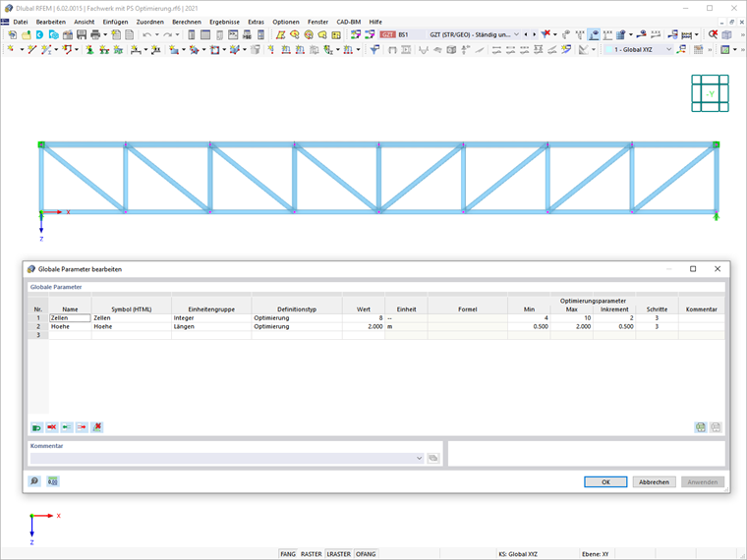Insert a new row in the parameter table
Viewport: 747px width, 560px height.
(x=36, y=427)
